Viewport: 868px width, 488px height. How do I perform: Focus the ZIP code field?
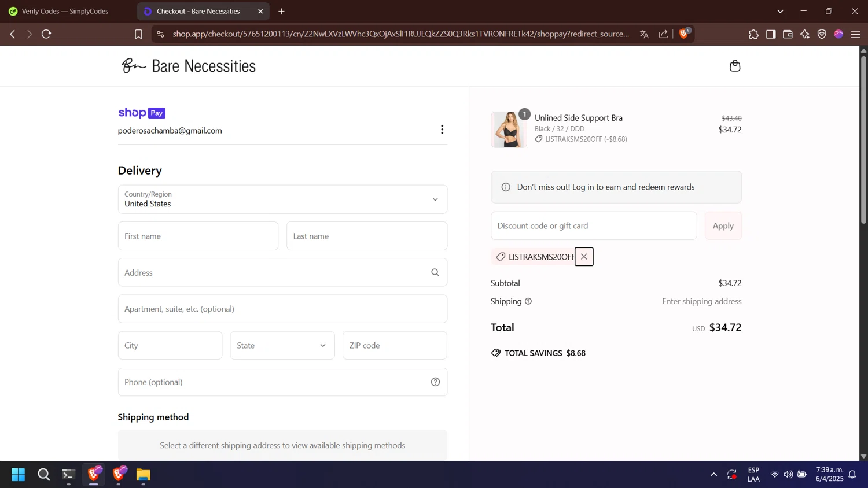[395, 346]
